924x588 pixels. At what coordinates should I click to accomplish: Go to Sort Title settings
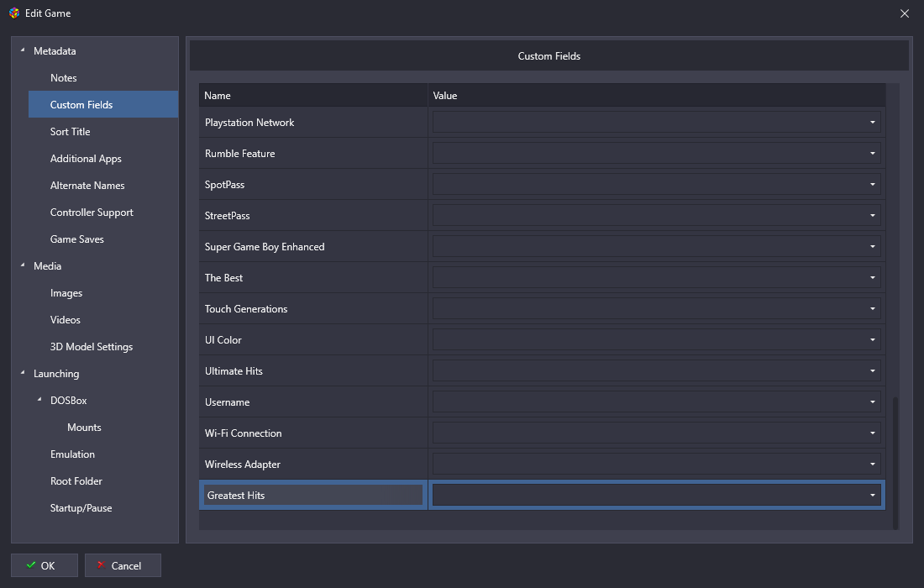click(x=70, y=131)
